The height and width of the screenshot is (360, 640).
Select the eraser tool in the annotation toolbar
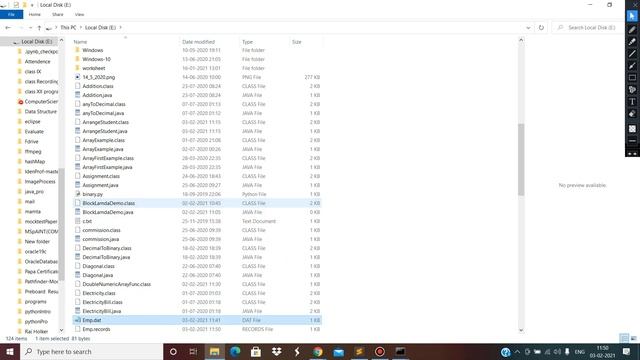point(632,114)
